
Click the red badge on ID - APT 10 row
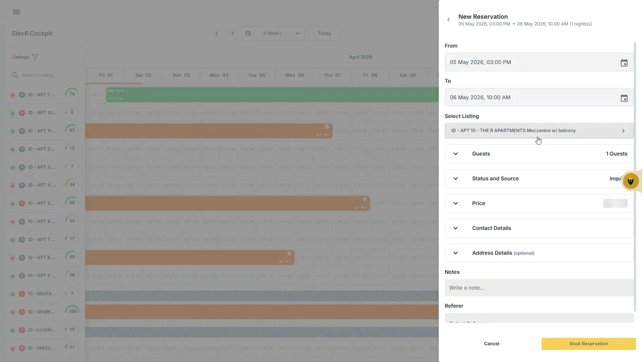coord(22,113)
